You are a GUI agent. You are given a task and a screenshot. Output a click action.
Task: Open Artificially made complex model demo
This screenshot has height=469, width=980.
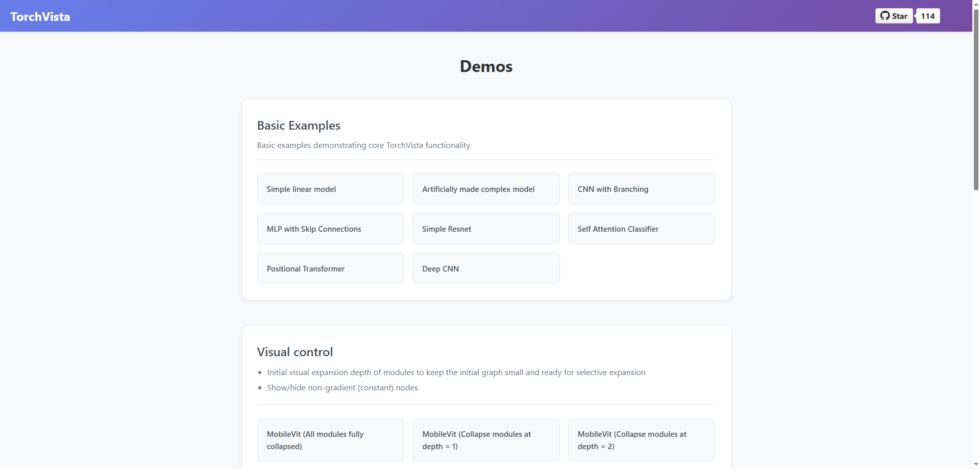click(485, 189)
